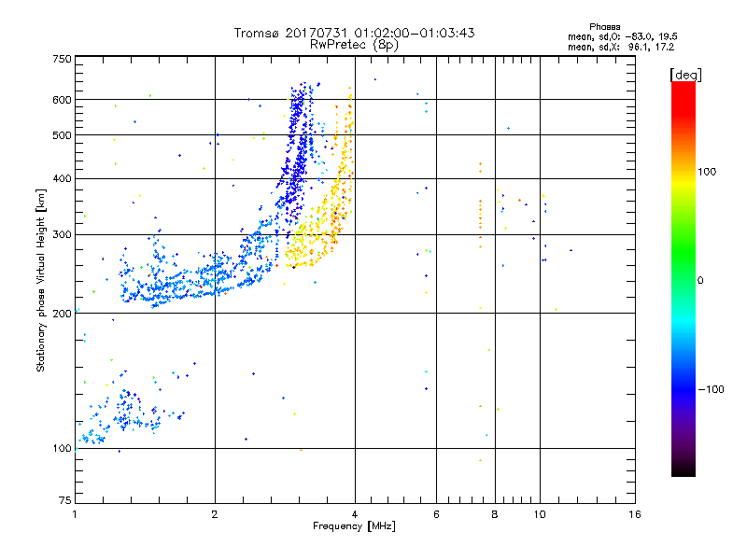Screen dimensions: 747x560
Task: Click the x-axis tick label '16'
Action: (x=635, y=514)
